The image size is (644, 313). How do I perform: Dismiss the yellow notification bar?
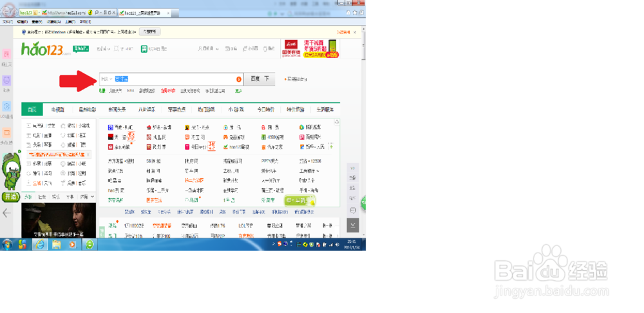pos(355,32)
